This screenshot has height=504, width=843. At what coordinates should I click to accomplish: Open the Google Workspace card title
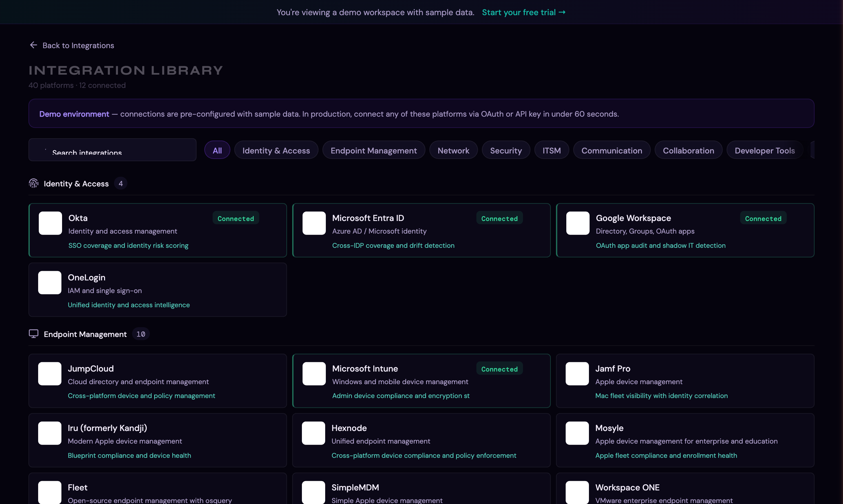pyautogui.click(x=633, y=218)
